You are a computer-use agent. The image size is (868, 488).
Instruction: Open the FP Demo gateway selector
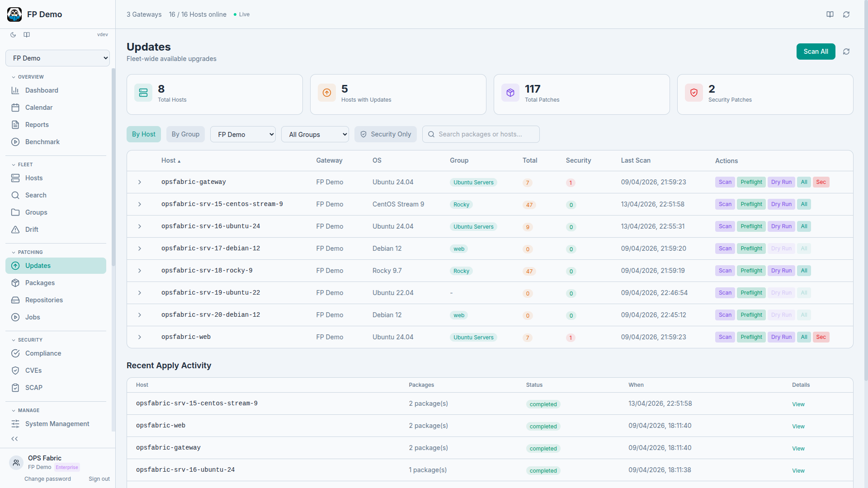tap(243, 134)
